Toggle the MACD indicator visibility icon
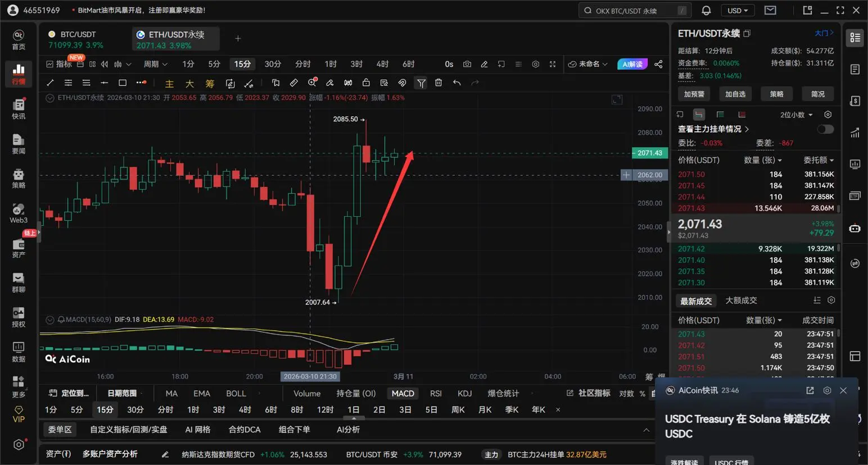Screen dimensions: 868x465 50,320
